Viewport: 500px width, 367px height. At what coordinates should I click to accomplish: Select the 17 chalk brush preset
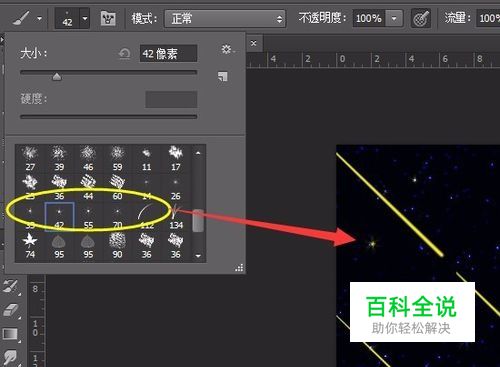(x=176, y=158)
